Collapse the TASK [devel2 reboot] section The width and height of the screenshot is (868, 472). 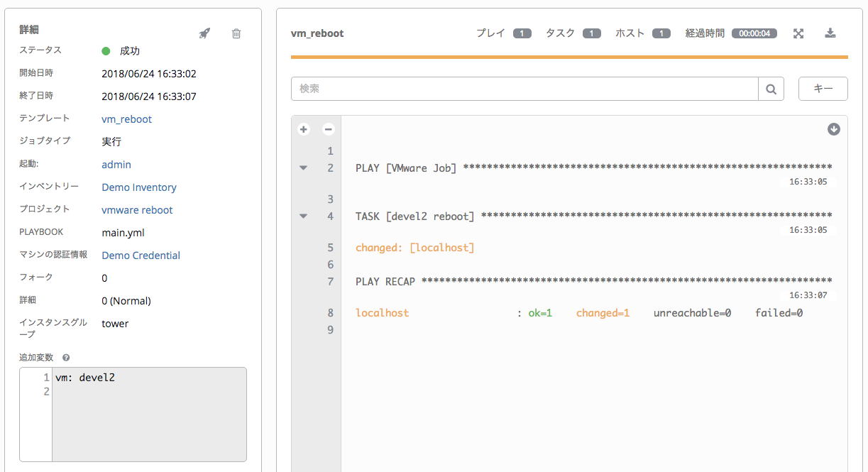click(x=304, y=216)
